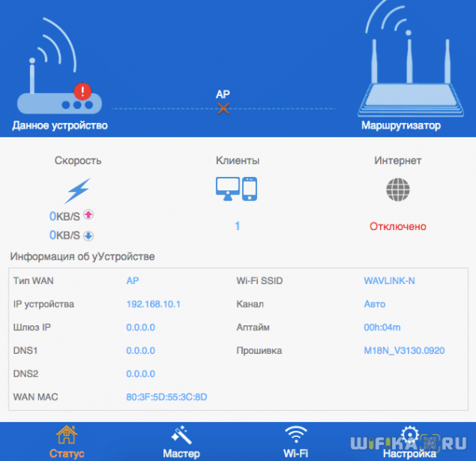
Task: Click the Шлюз IP value 0.0.0.0
Action: point(140,328)
